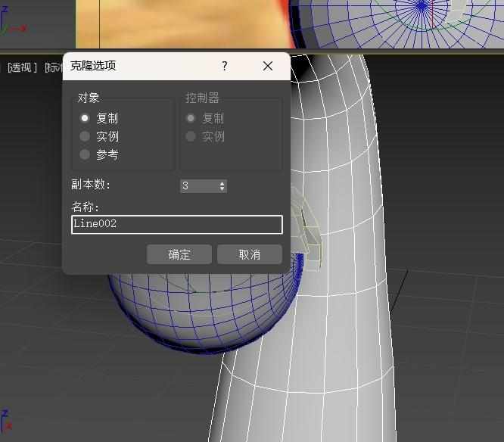Open the [透视] viewport label menu
The height and width of the screenshot is (442, 504).
point(22,67)
